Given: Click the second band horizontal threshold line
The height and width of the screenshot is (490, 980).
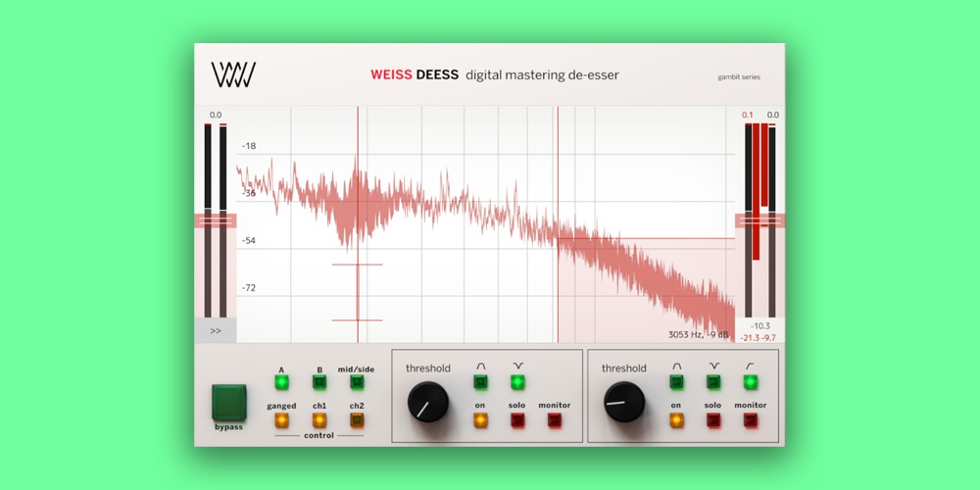Looking at the screenshot, I should pos(646,238).
